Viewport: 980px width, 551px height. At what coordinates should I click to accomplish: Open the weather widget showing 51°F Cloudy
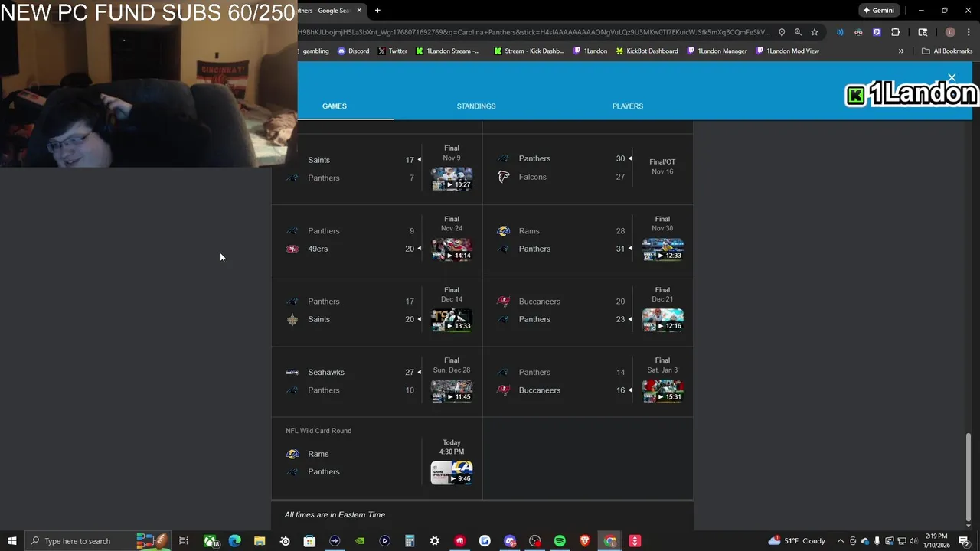[797, 541]
